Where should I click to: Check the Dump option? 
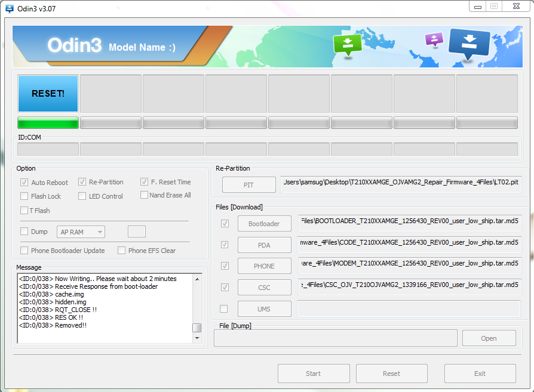[x=24, y=232]
